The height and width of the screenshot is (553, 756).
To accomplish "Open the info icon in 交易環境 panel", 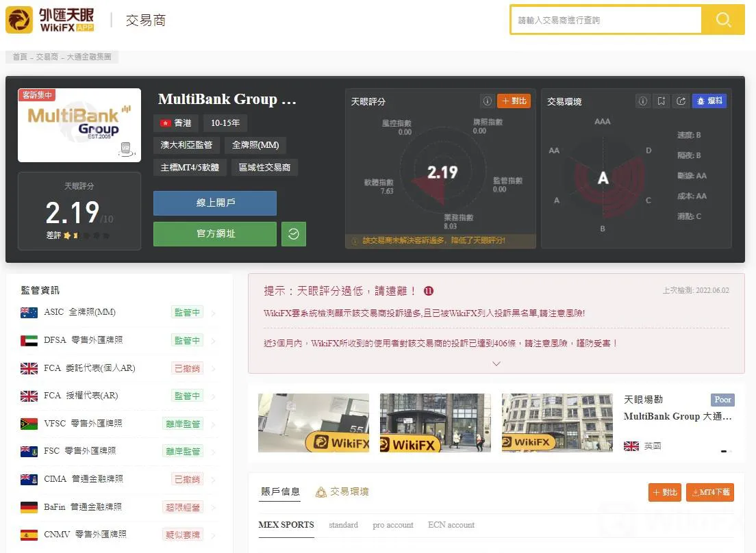I will [x=643, y=101].
